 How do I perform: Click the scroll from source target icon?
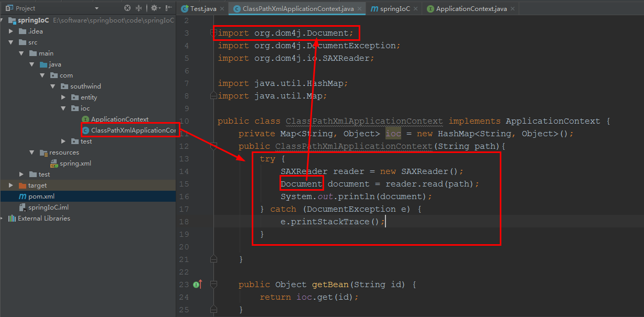coord(127,8)
